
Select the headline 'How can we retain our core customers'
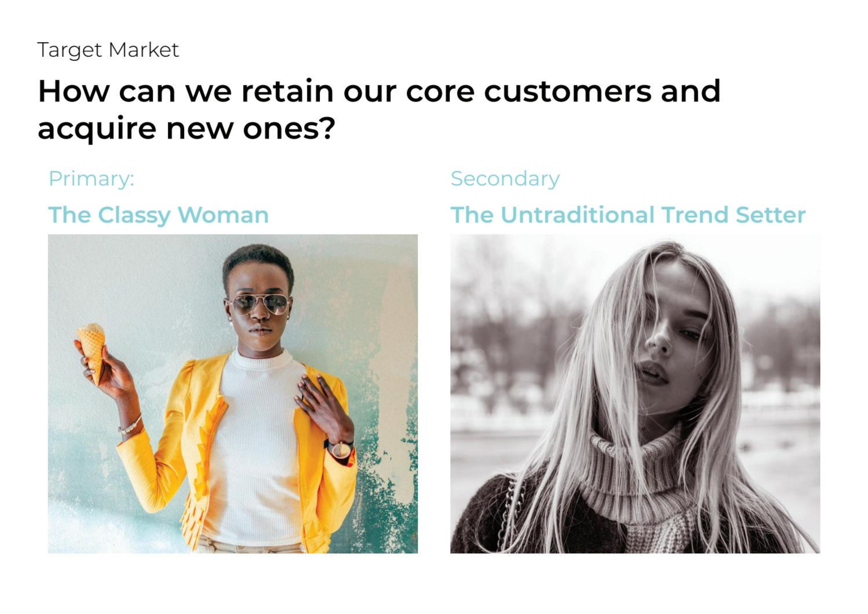pos(345,92)
